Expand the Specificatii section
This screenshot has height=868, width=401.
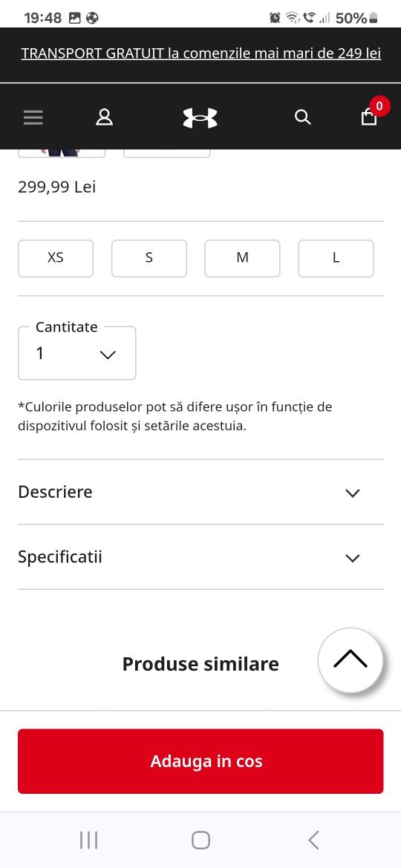pos(200,557)
